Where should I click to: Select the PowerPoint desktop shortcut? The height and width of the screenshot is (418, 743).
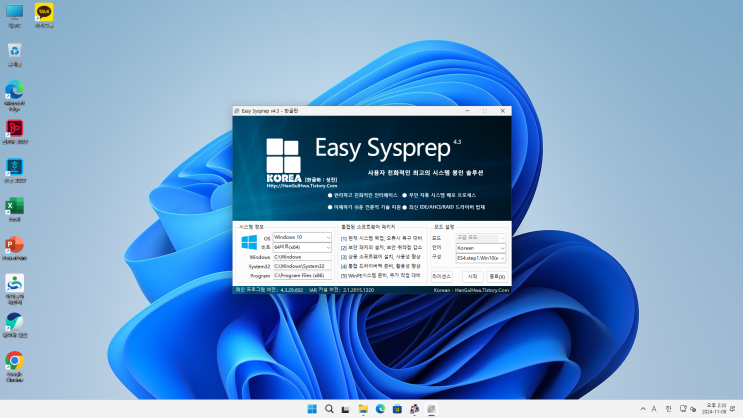[x=15, y=248]
